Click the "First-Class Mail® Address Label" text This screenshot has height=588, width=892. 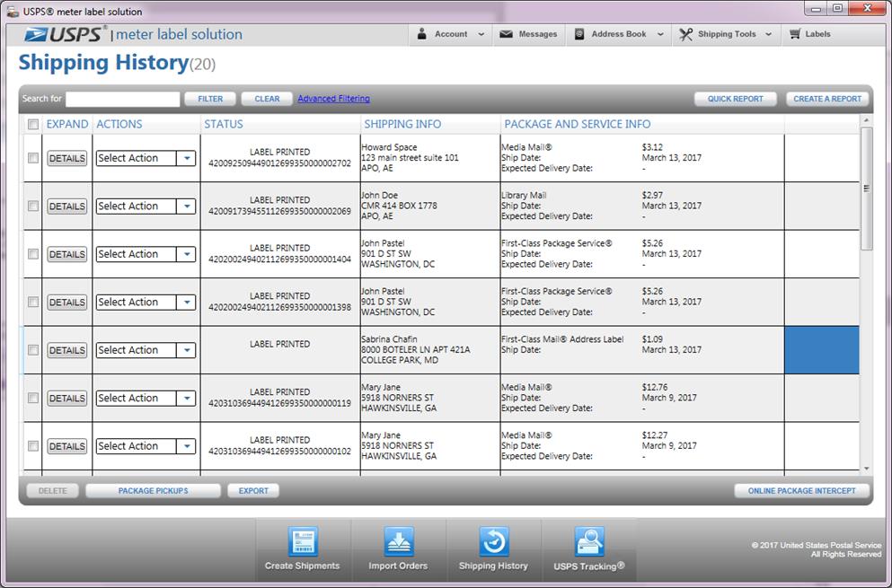tap(562, 339)
